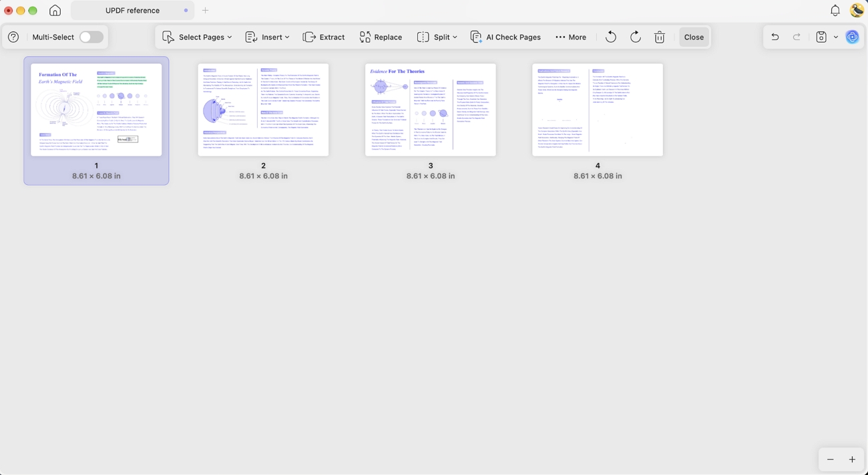Image resolution: width=868 pixels, height=475 pixels.
Task: Undo the last action
Action: point(775,37)
